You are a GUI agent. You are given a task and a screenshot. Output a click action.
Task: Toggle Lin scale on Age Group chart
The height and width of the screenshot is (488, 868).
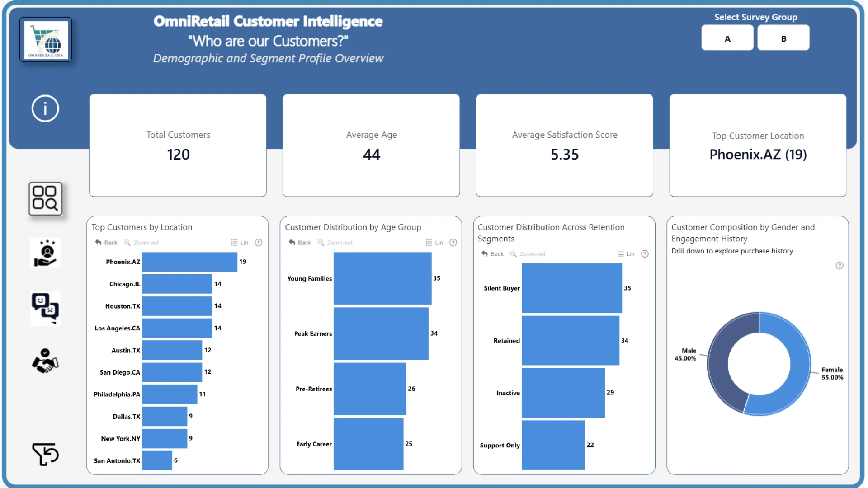tap(434, 243)
